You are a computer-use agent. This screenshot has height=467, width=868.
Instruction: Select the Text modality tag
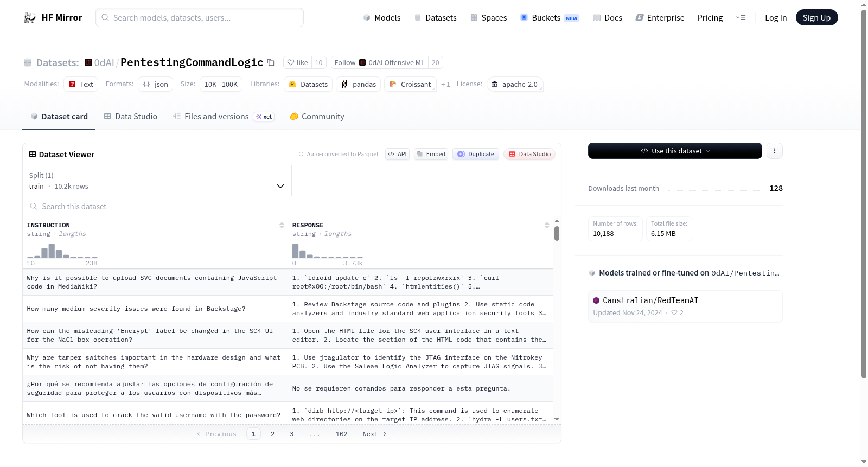coord(81,84)
